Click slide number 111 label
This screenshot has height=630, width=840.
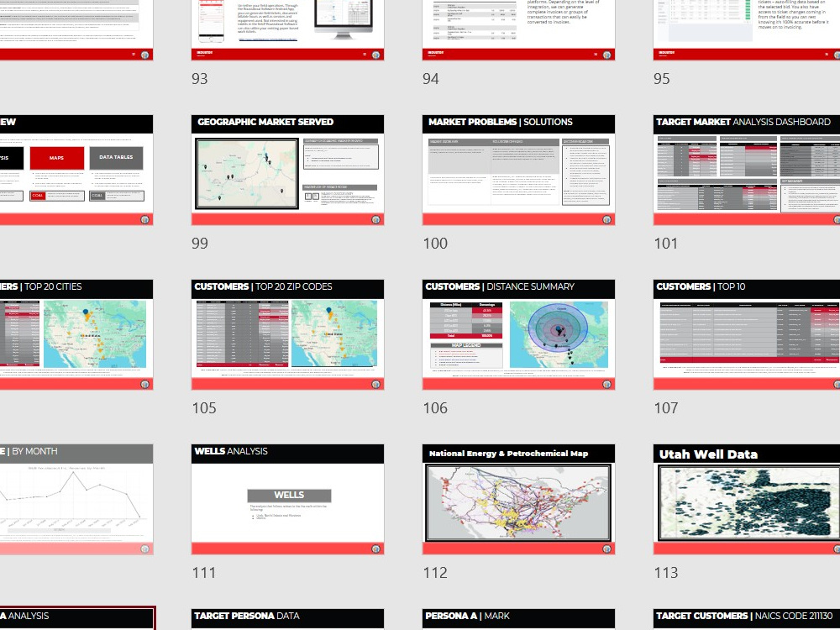click(x=204, y=573)
